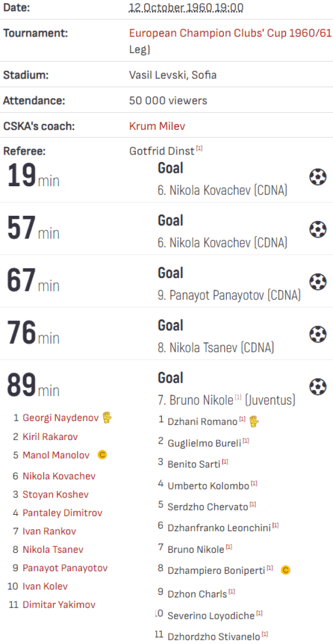Image resolution: width=333 pixels, height=644 pixels.
Task: Click goalkeeper glove icon beside Georgi Naydenov
Action: tap(107, 418)
